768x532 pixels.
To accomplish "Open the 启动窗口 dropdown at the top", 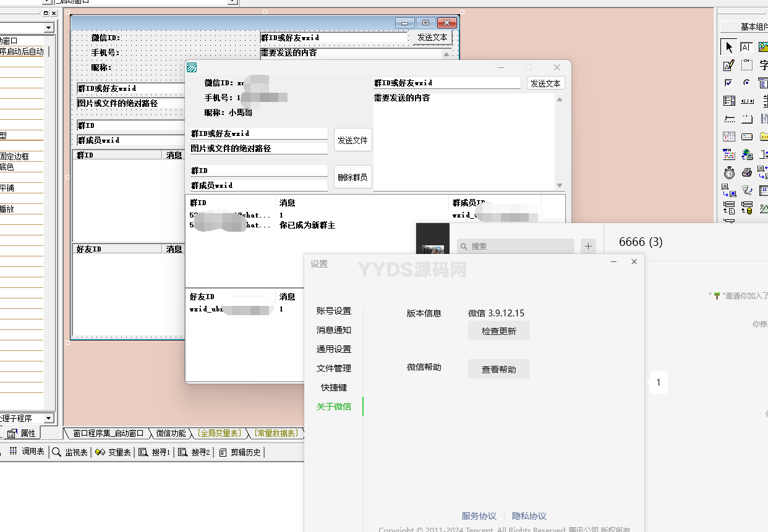I will click(233, 2).
